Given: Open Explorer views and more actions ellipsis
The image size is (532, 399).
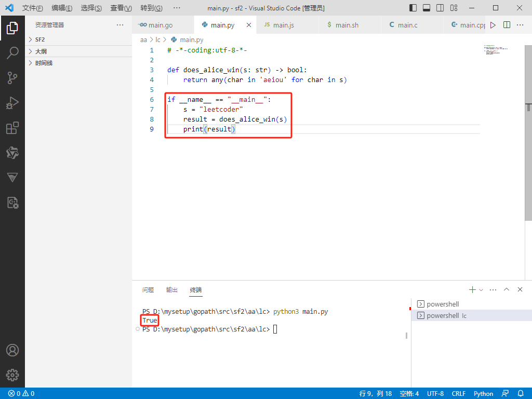Looking at the screenshot, I should (120, 25).
